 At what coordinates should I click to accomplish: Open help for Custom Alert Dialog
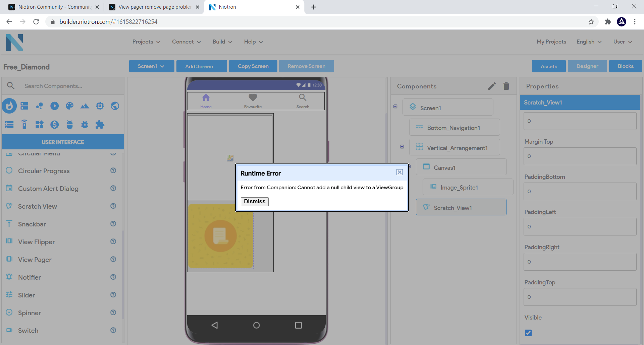click(x=113, y=188)
